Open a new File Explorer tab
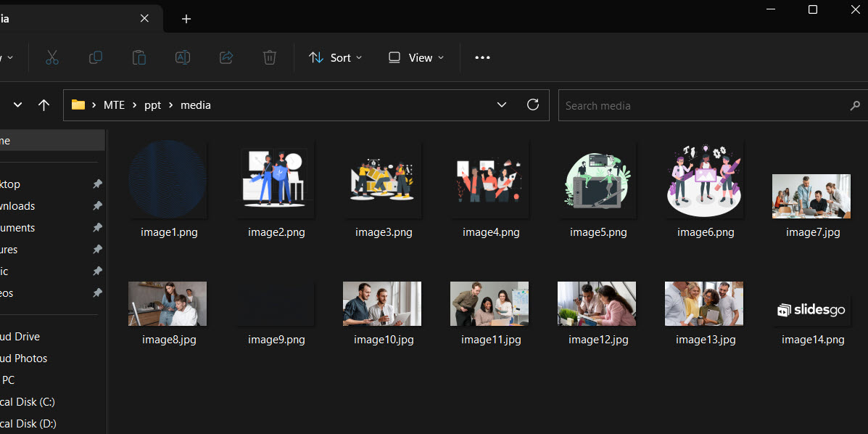The width and height of the screenshot is (868, 434). coord(186,18)
